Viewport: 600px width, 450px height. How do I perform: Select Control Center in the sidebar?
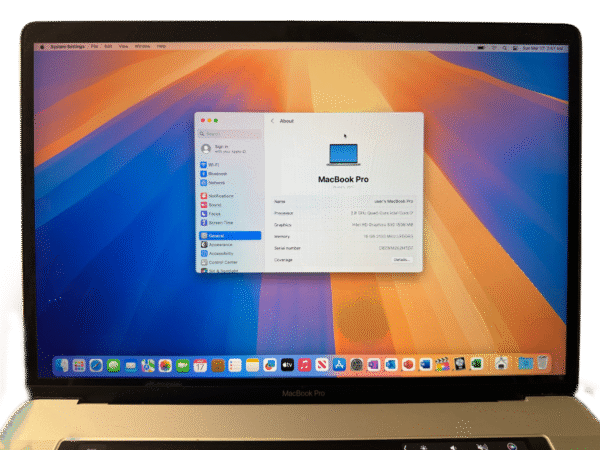(230, 262)
